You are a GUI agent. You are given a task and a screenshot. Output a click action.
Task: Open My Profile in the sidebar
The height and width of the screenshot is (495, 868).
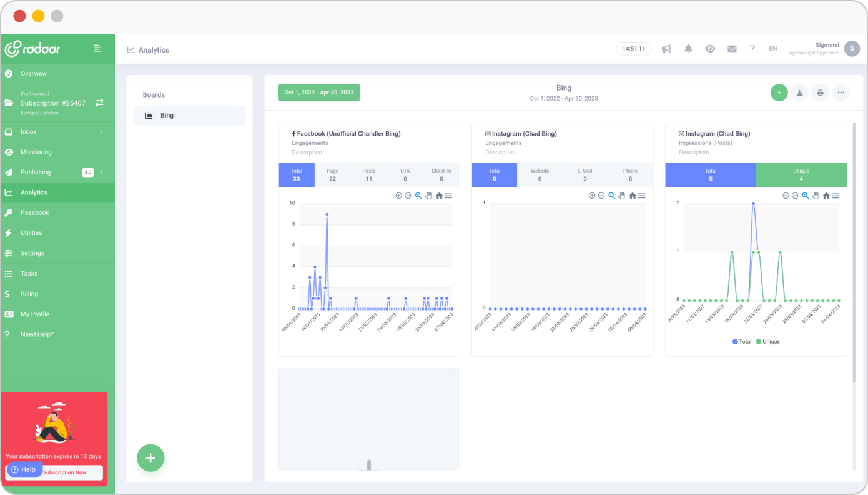click(57, 314)
